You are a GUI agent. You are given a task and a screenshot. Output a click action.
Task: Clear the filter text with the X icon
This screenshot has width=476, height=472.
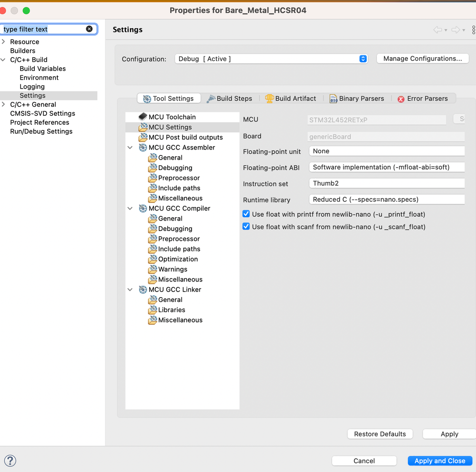tap(89, 29)
